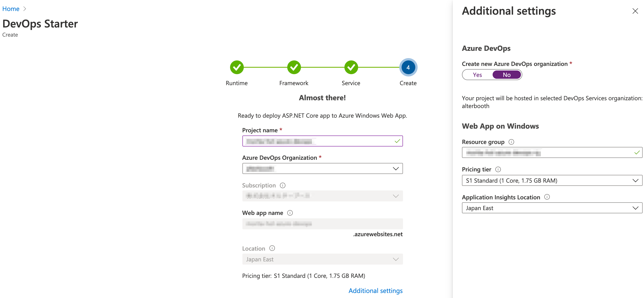The width and height of the screenshot is (644, 298).
Task: Click the Resource group info icon
Action: coord(511,142)
